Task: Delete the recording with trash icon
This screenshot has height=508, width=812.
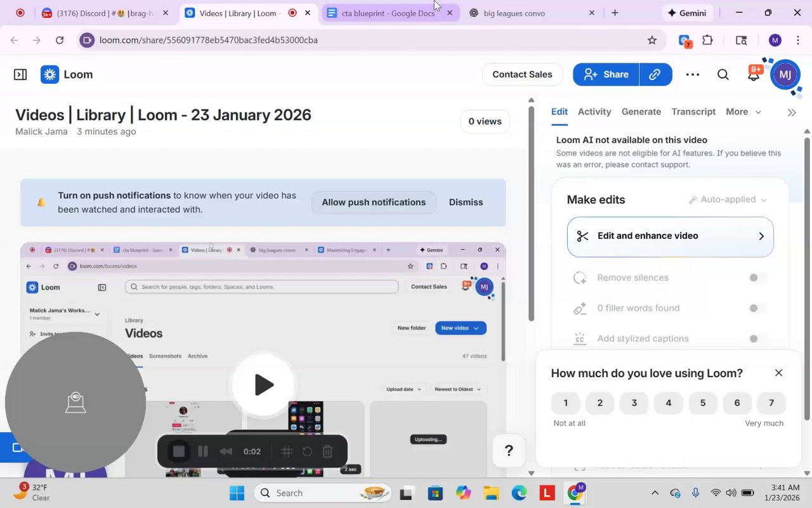Action: pos(327,451)
